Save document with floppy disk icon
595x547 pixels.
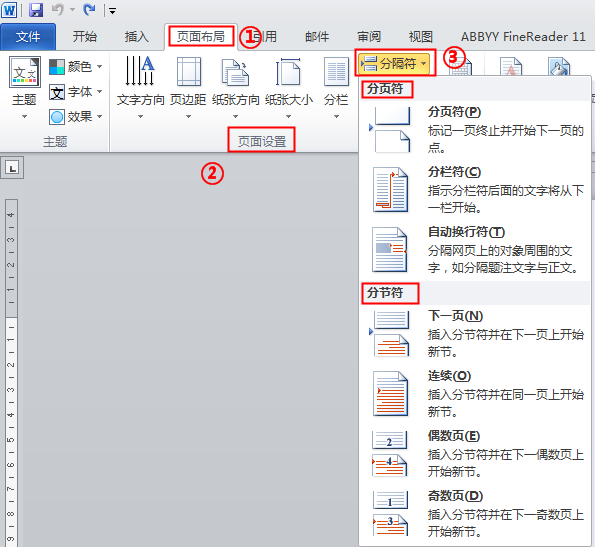36,10
